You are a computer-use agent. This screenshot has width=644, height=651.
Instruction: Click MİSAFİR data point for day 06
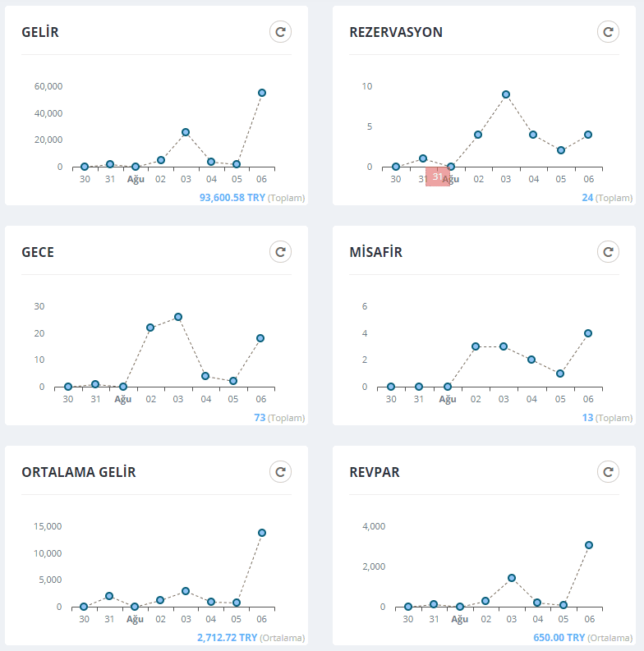tap(588, 333)
